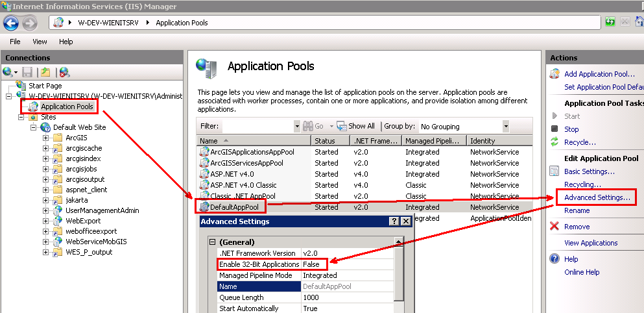Click the .NET Framework Version property row
The height and width of the screenshot is (313, 644).
305,253
